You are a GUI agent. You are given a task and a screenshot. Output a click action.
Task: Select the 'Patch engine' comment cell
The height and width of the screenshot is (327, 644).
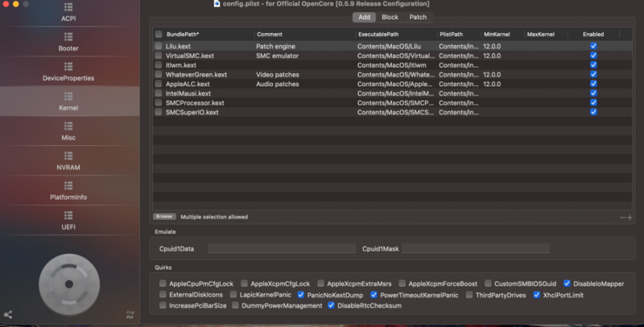[x=275, y=47]
